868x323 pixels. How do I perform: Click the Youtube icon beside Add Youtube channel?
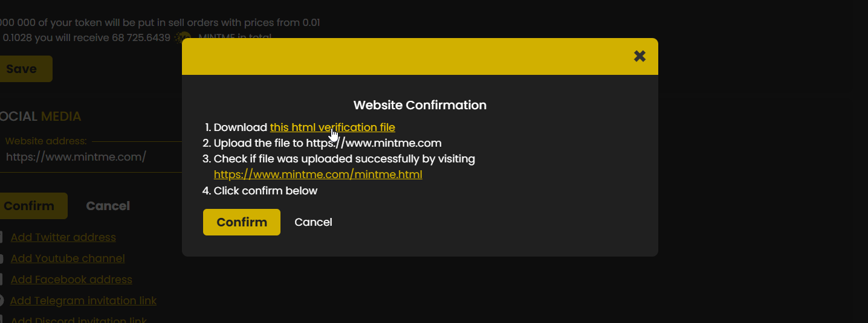1,258
